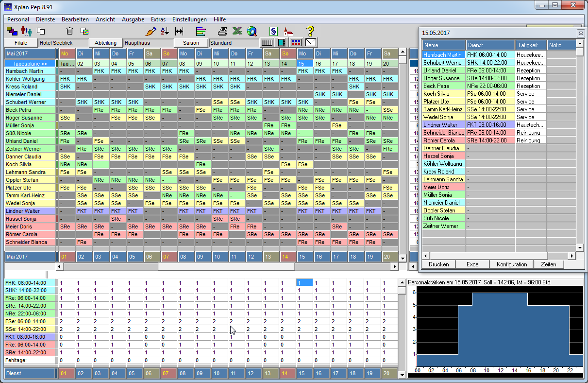The image size is (588, 383).
Task: Click the trash can delete icon
Action: point(69,31)
